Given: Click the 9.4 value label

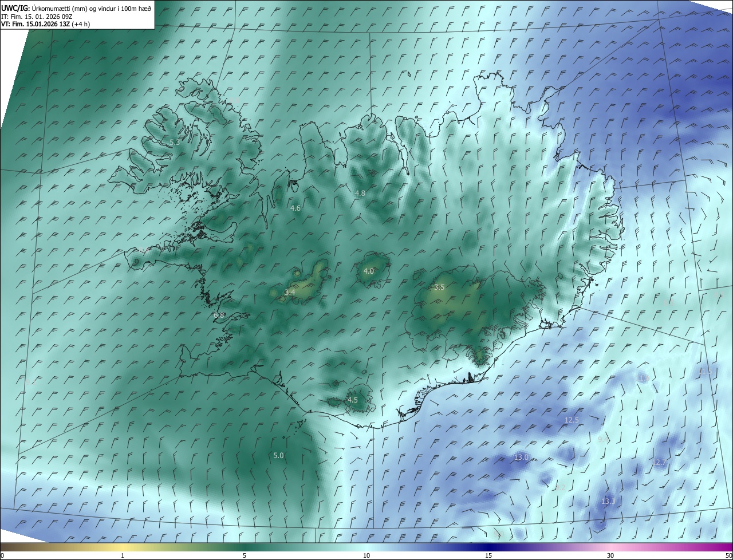Looking at the screenshot, I should point(603,440).
